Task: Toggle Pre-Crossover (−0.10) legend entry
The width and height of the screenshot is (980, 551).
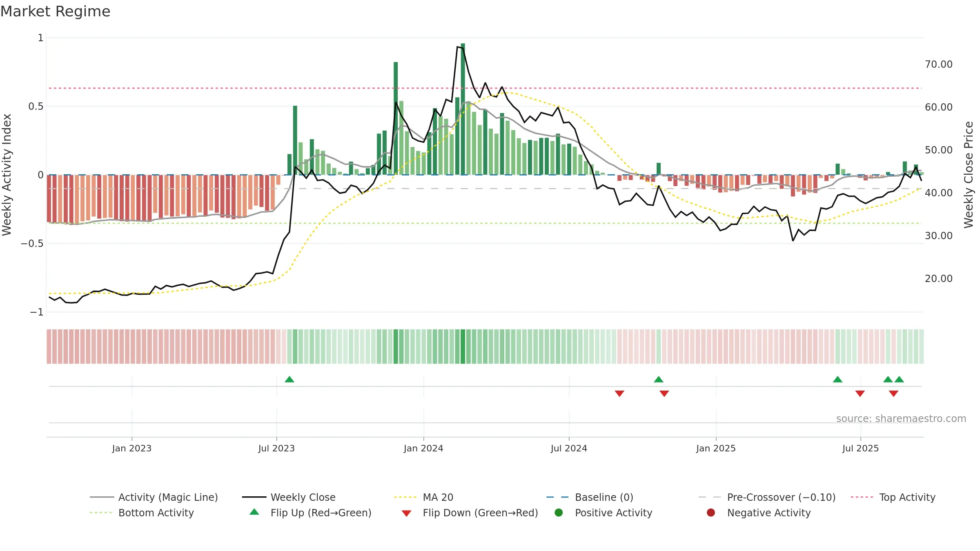Action: pos(767,497)
